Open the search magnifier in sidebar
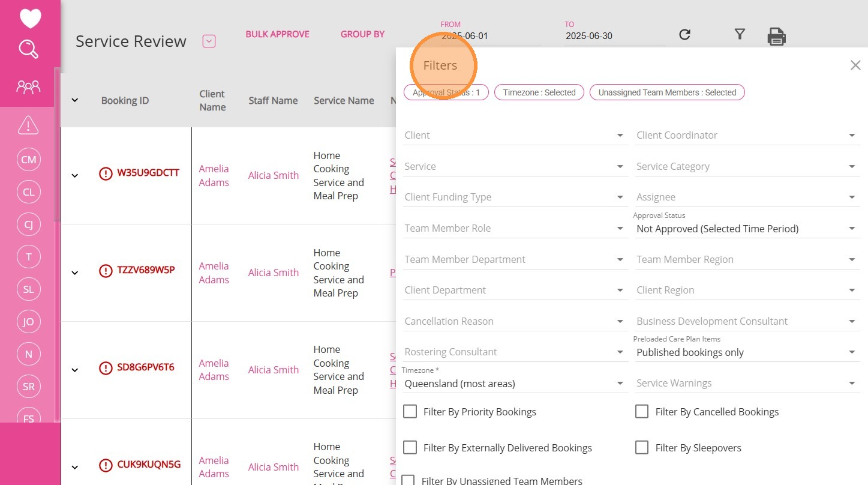 [x=29, y=49]
